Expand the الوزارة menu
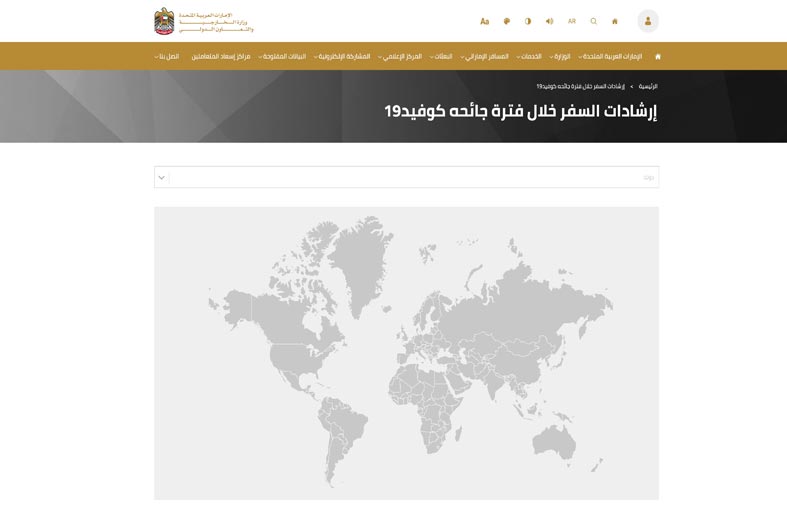This screenshot has height=512, width=787. 560,57
